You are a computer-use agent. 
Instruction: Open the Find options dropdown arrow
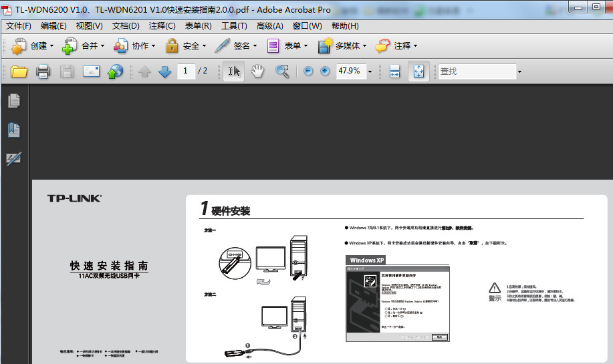coord(519,71)
